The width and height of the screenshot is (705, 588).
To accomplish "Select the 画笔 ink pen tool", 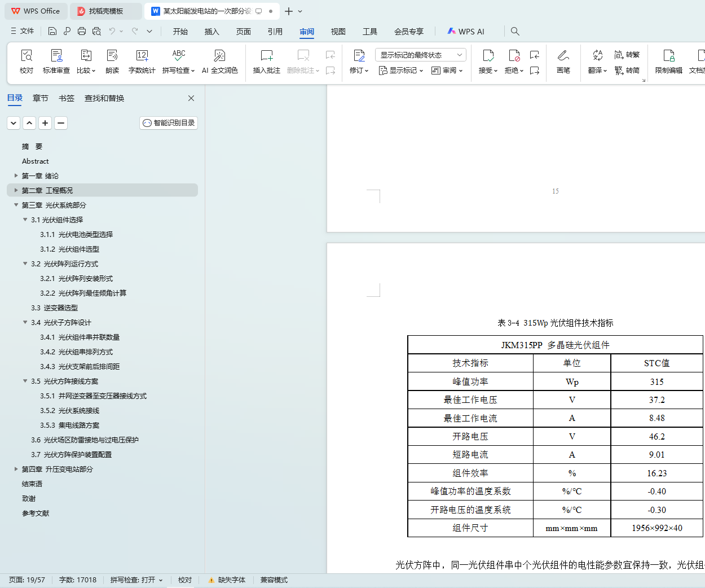I will [563, 62].
